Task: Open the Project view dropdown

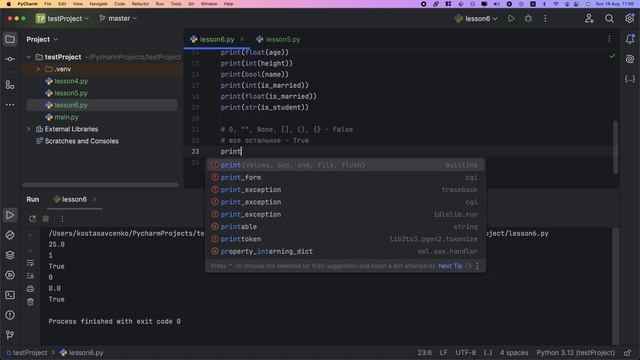Action: click(x=42, y=39)
